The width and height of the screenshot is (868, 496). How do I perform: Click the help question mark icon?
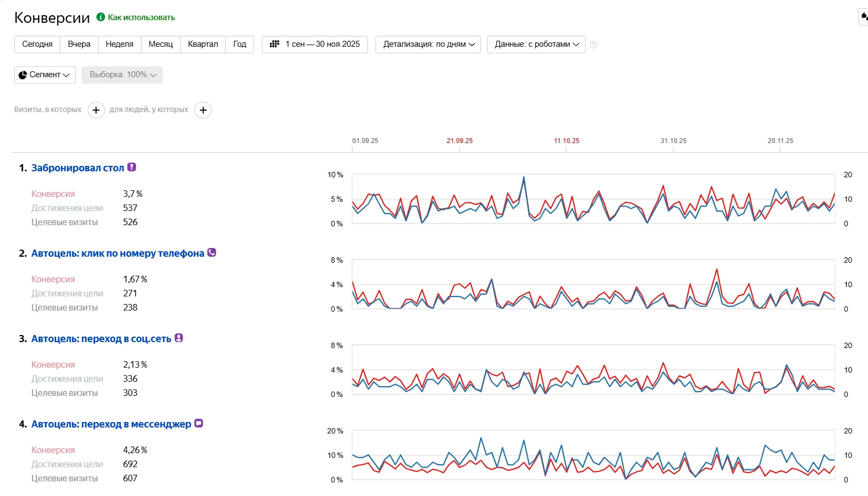coord(593,45)
